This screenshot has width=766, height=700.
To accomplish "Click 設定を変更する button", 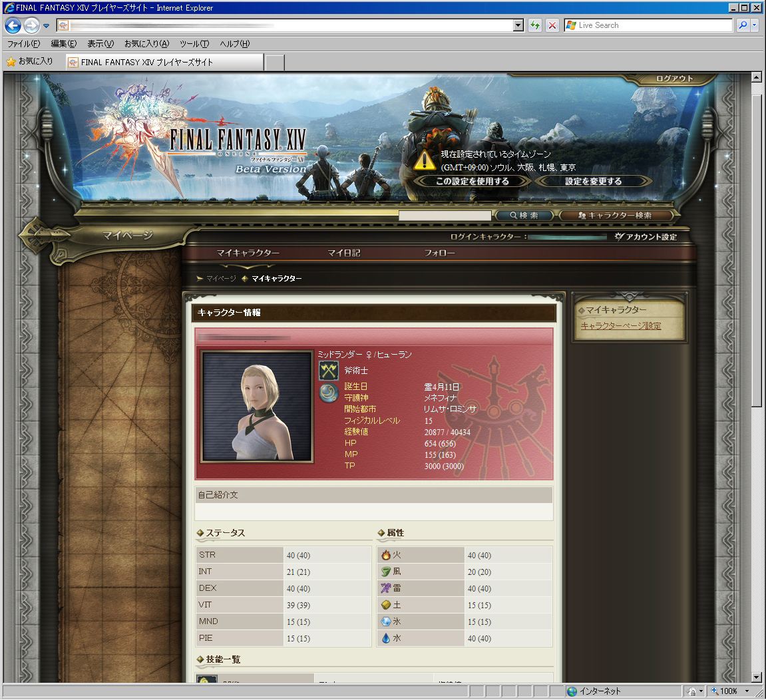I will (593, 181).
